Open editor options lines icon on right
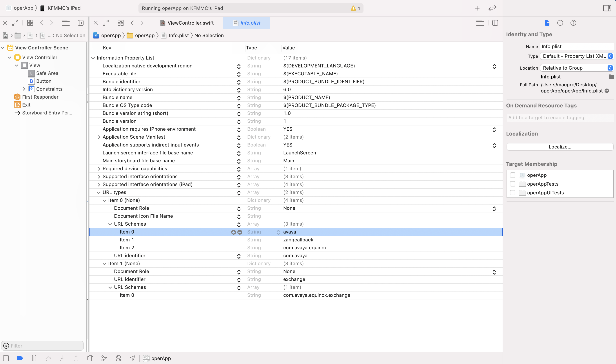 480,23
